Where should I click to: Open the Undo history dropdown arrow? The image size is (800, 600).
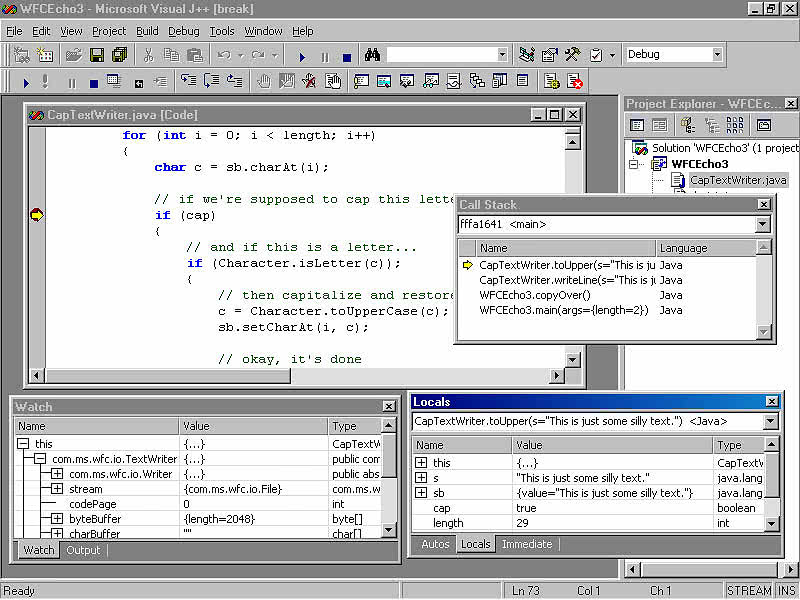click(240, 55)
